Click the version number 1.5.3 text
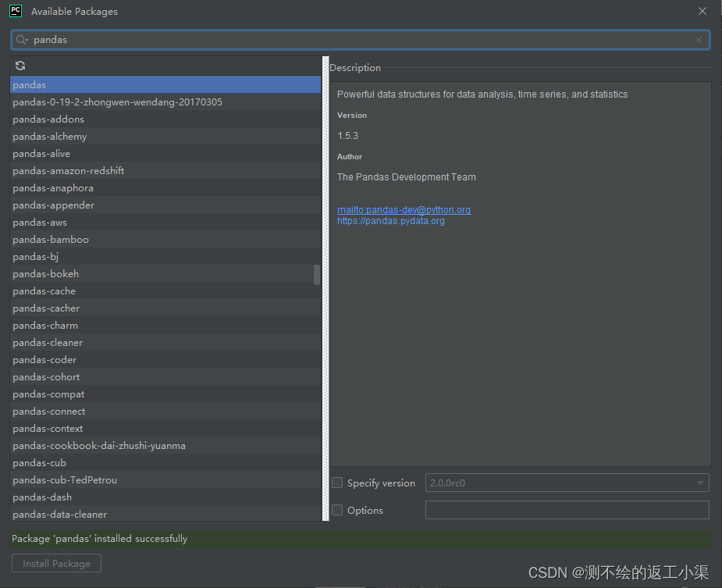Viewport: 722px width, 588px height. click(347, 136)
